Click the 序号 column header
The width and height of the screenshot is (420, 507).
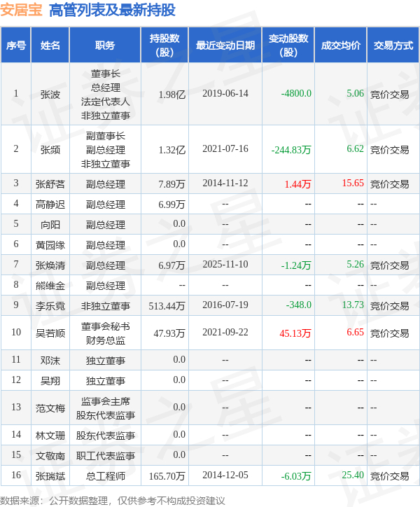(x=16, y=46)
